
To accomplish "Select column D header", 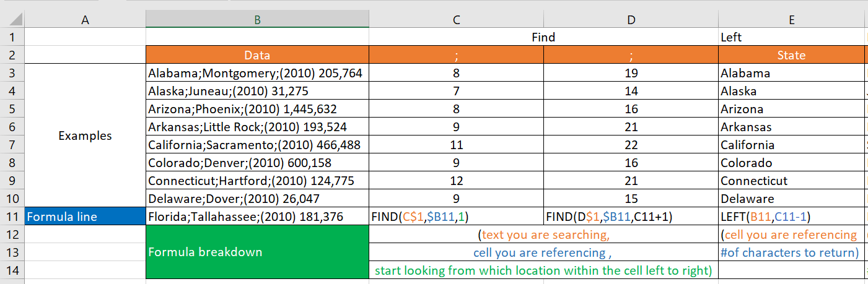I will [x=631, y=19].
